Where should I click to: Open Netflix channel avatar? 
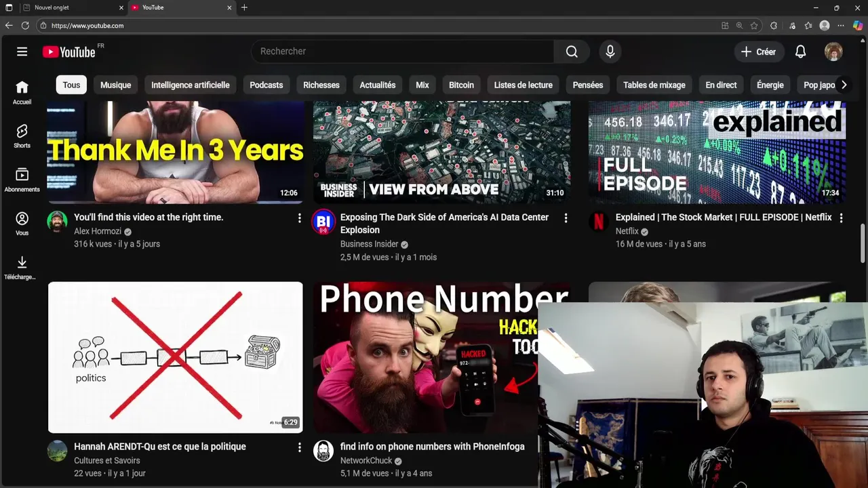599,222
